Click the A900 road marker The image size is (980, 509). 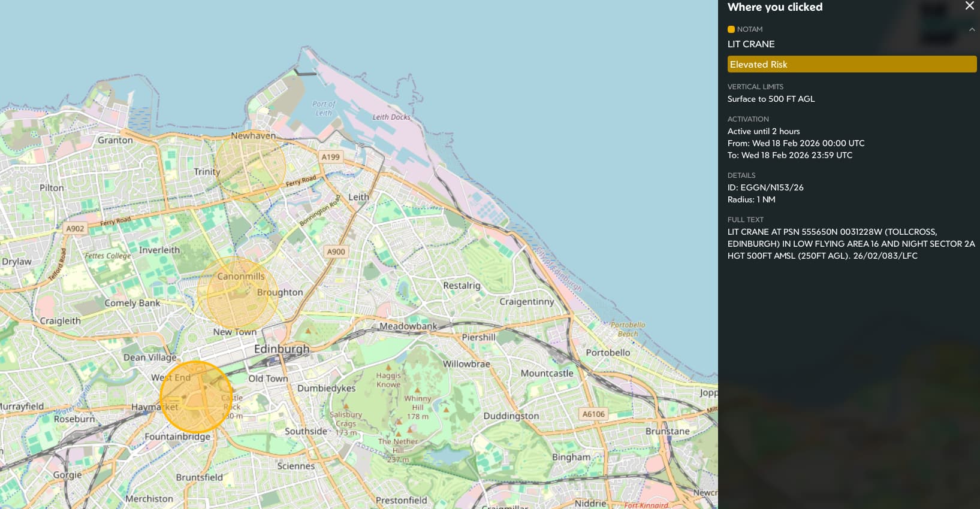pyautogui.click(x=336, y=252)
